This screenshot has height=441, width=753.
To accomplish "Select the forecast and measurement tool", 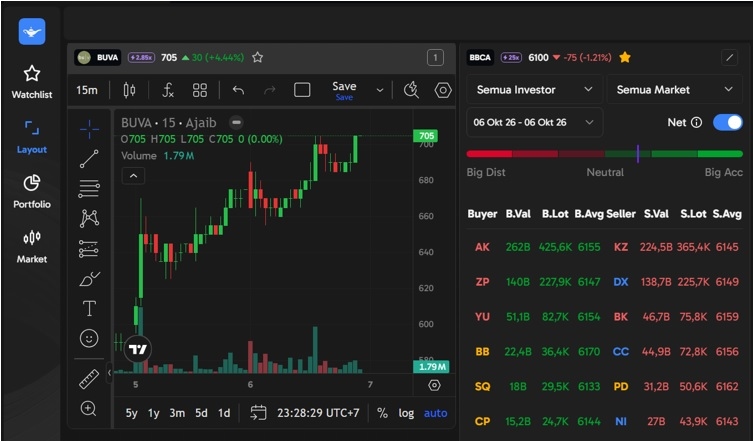I will [89, 249].
